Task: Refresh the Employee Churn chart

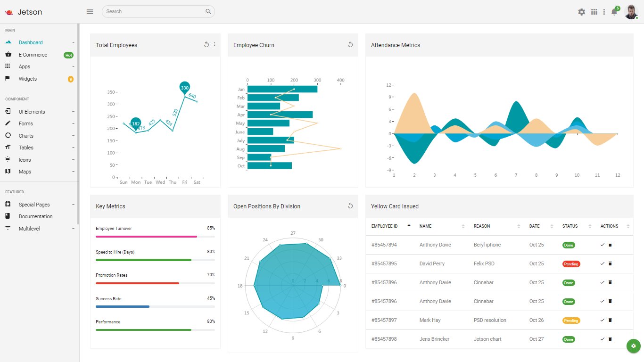Action: (x=350, y=44)
